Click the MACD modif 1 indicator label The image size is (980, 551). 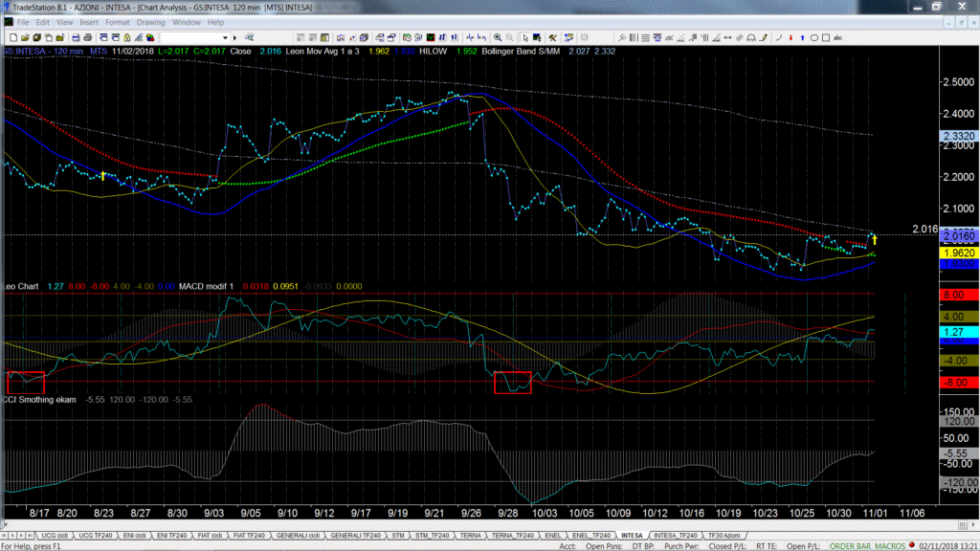pos(207,287)
